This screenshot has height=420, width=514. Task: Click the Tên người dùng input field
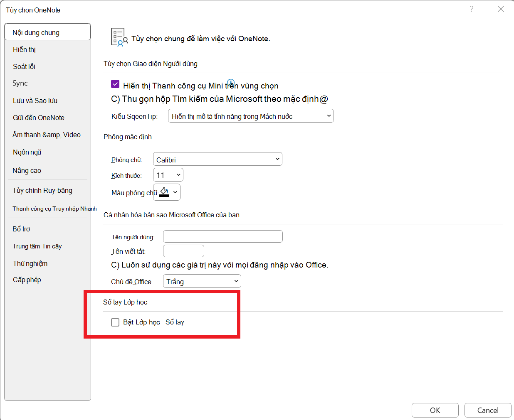[223, 236]
